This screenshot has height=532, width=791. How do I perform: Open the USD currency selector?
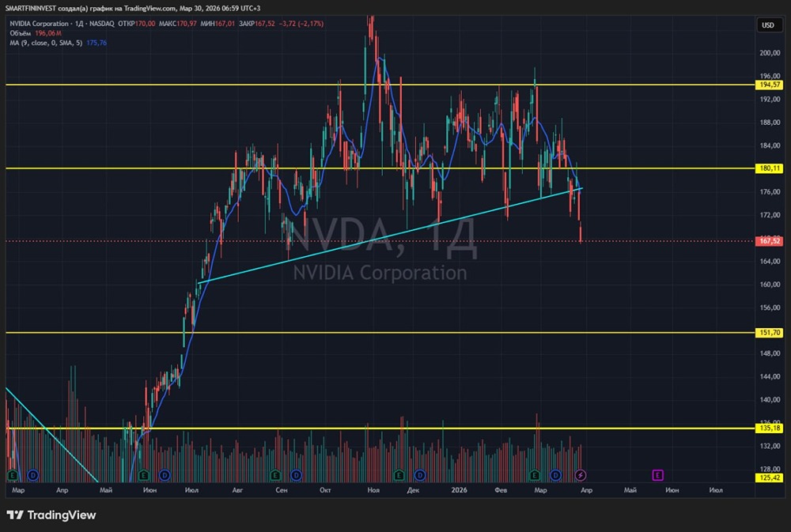pos(768,25)
